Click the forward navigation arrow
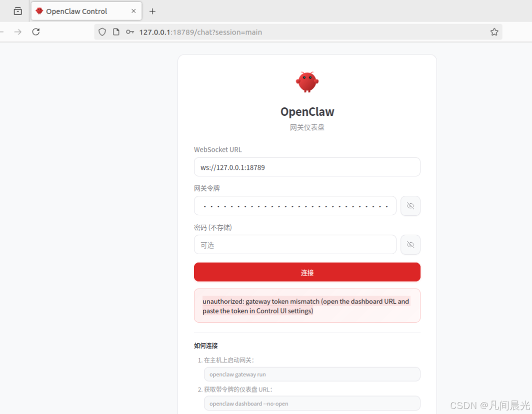The image size is (532, 414). pyautogui.click(x=17, y=32)
